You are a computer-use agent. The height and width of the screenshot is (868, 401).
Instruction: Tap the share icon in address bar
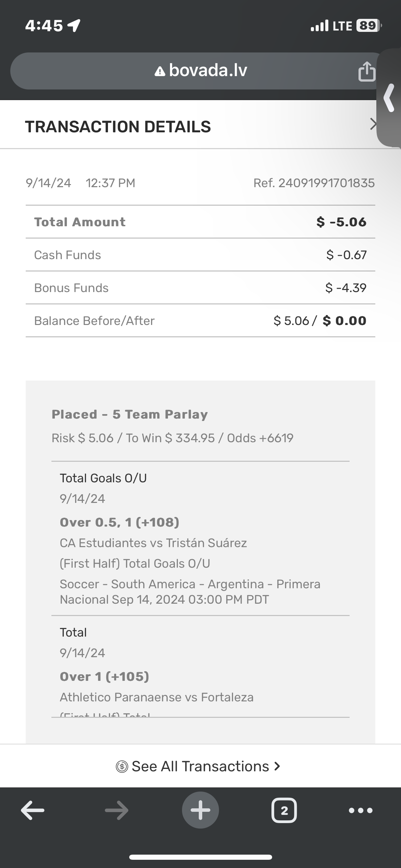click(366, 71)
